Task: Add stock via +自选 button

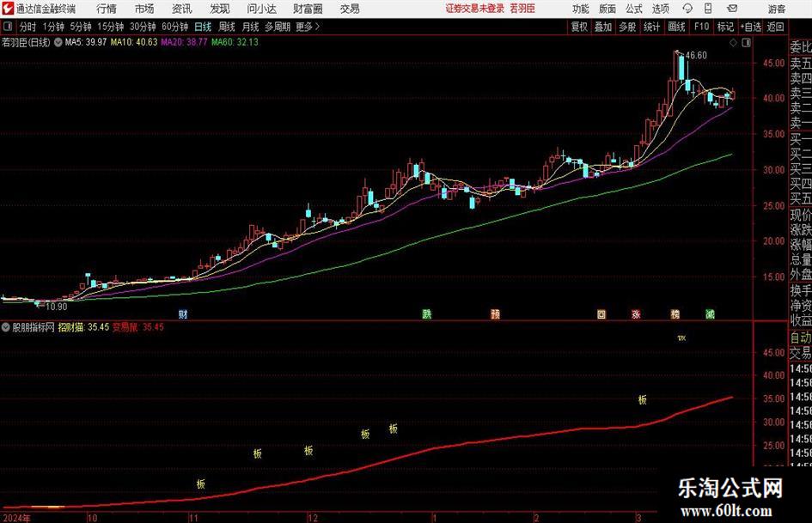Action: tap(751, 27)
